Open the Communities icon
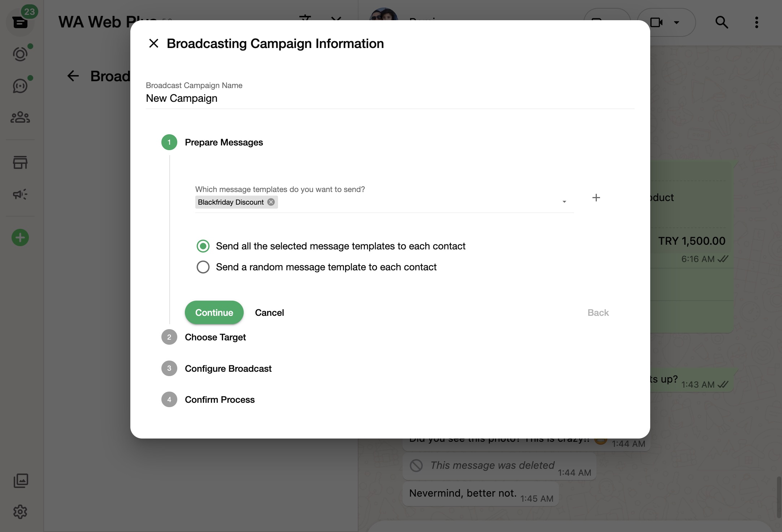The image size is (782, 532). tap(20, 117)
